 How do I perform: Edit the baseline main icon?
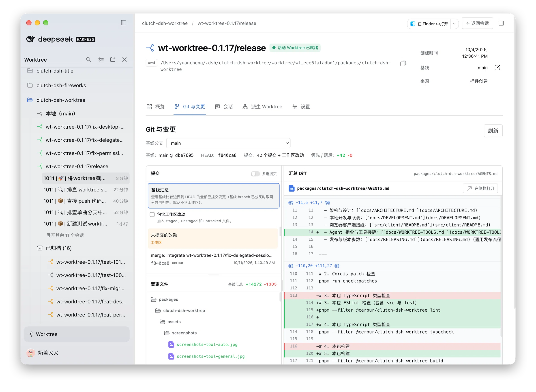(497, 68)
